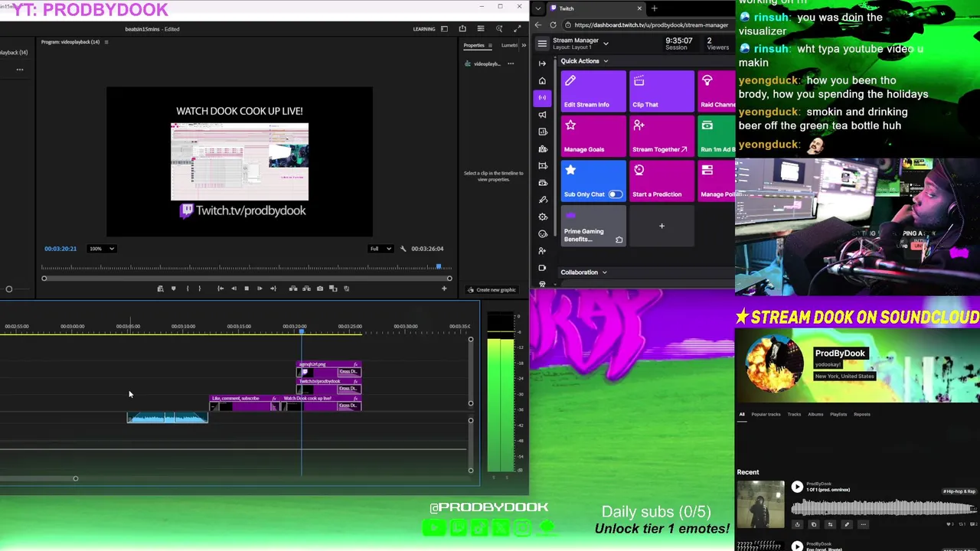Select the blue audio clip in timeline
This screenshot has width=980, height=551.
[168, 418]
